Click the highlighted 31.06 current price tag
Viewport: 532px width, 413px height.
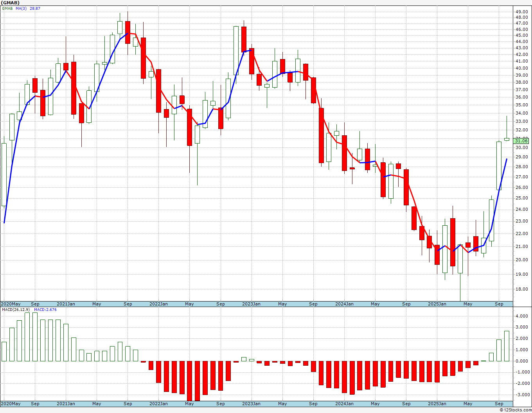pos(521,141)
